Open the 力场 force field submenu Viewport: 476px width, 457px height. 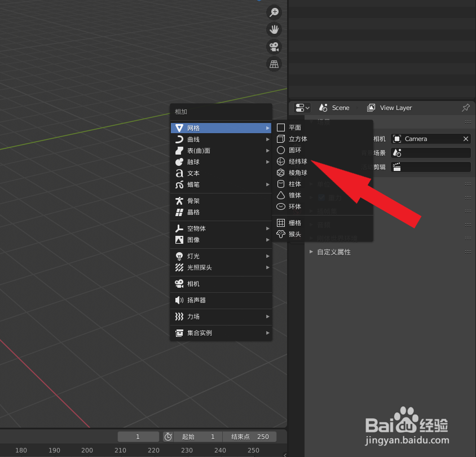pos(221,317)
